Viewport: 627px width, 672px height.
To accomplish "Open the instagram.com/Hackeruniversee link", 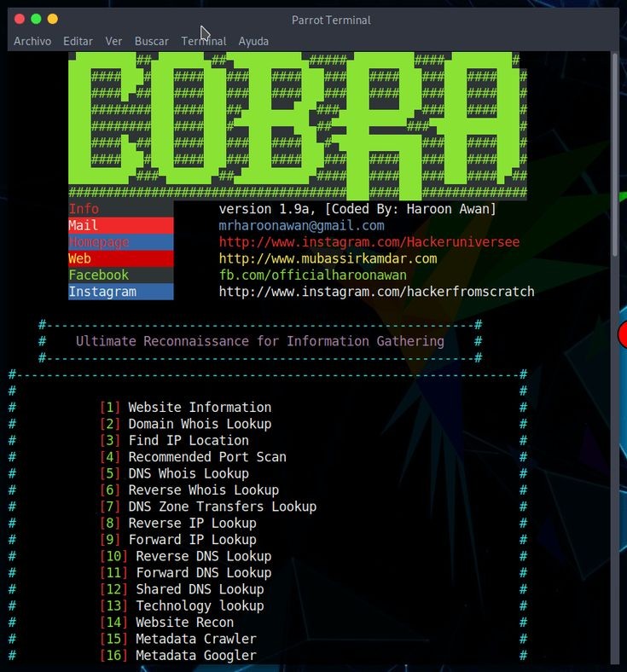I will 369,242.
